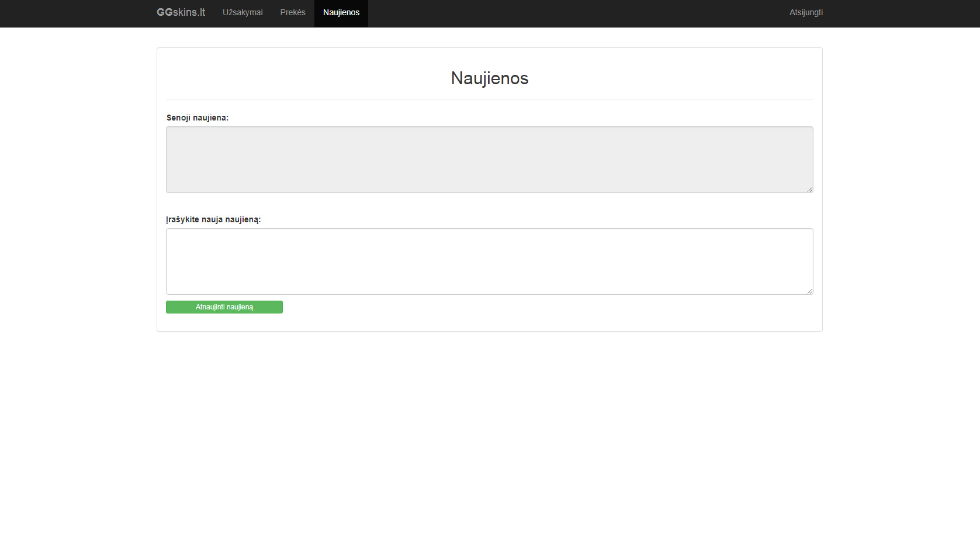Open the Užsakymai menu item
The height and width of the screenshot is (534, 980).
coord(243,12)
